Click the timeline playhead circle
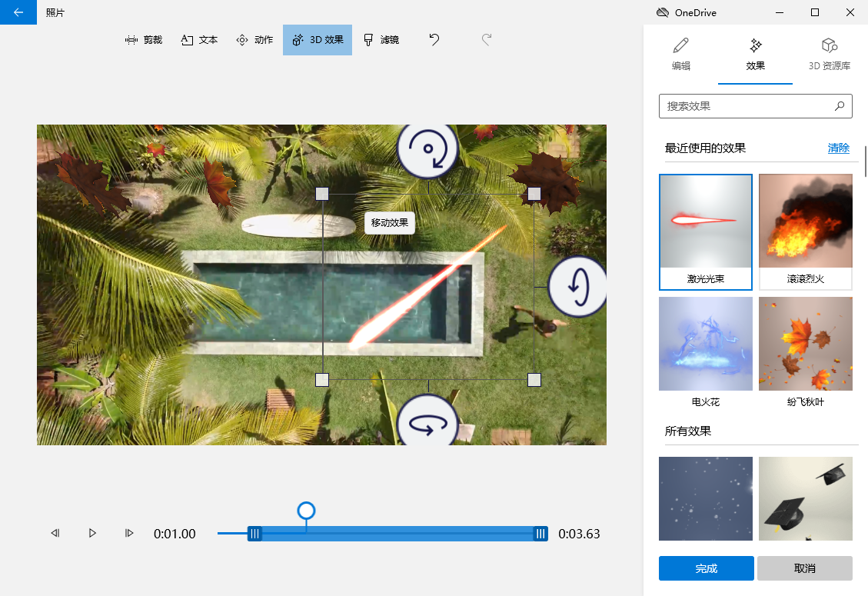The image size is (868, 596). [306, 510]
